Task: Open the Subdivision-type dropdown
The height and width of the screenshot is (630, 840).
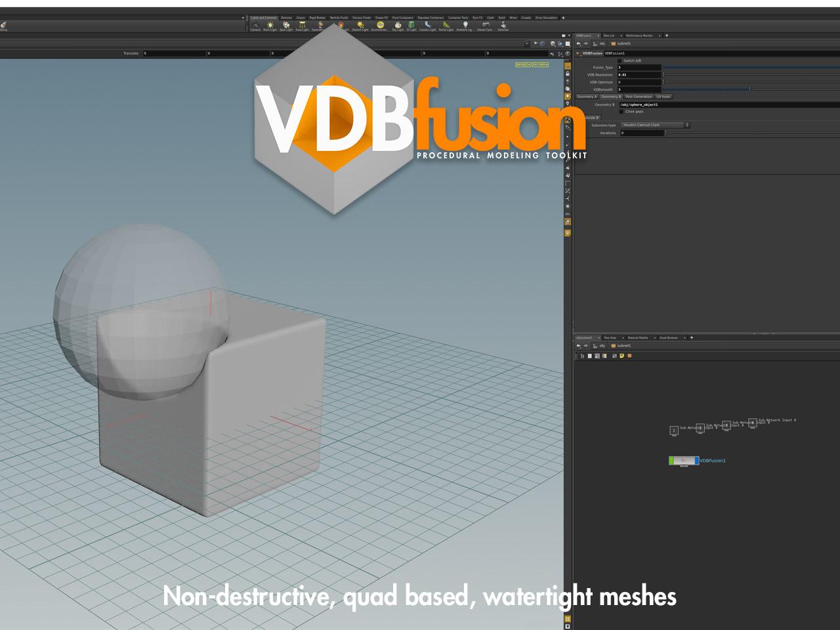Action: point(655,125)
